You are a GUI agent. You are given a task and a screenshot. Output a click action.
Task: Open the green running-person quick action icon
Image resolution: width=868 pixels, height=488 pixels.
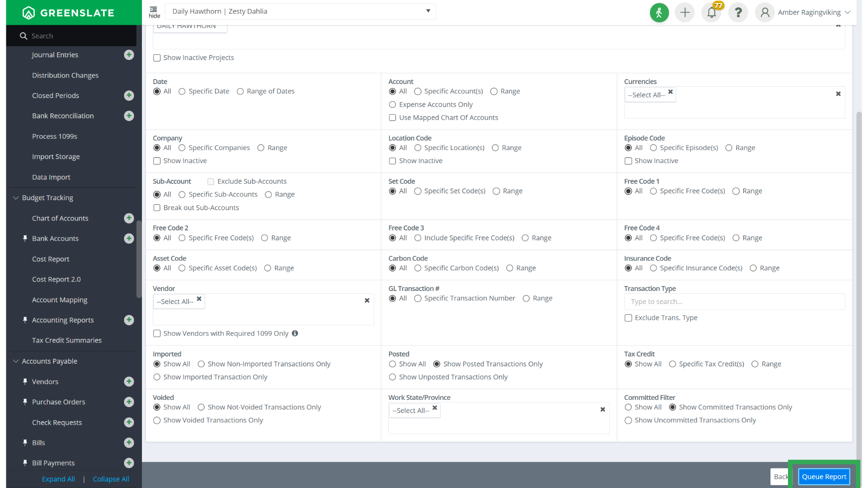click(x=659, y=13)
